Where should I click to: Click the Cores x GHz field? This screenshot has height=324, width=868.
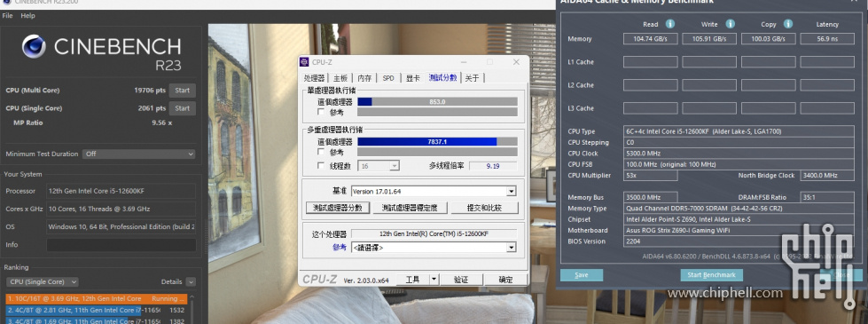pos(121,209)
